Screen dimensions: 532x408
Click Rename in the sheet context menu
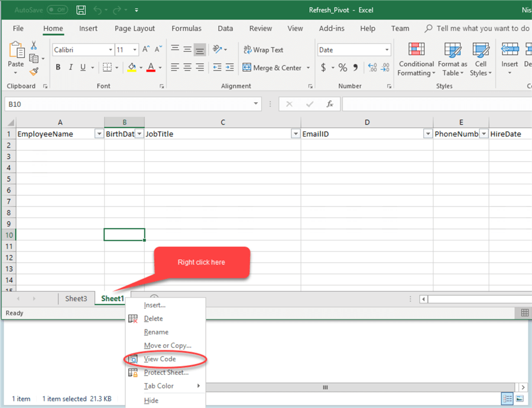tap(155, 332)
